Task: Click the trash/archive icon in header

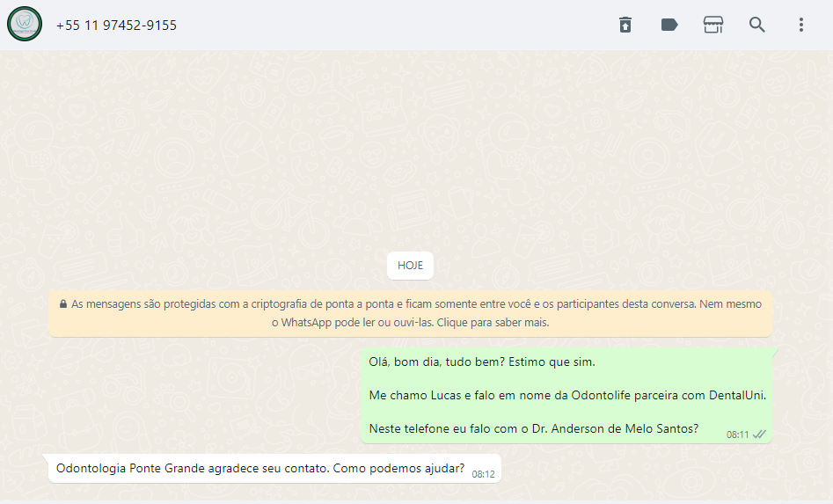Action: [625, 25]
